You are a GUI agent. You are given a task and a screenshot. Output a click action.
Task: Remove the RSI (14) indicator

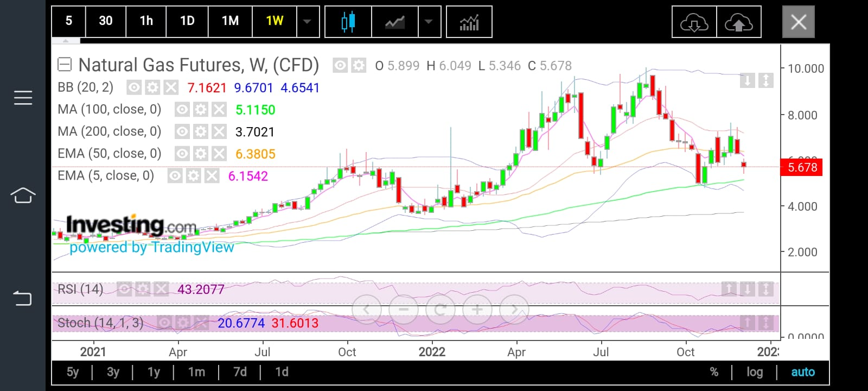(161, 289)
